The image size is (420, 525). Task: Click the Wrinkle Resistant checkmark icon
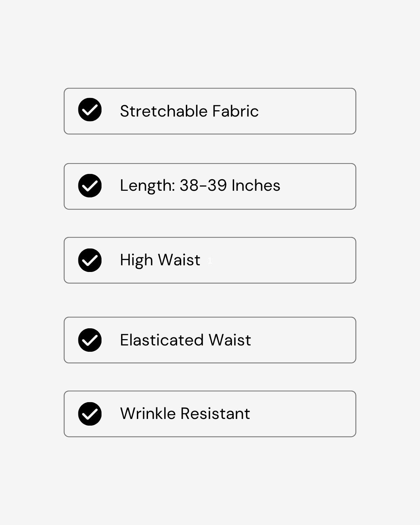click(90, 414)
